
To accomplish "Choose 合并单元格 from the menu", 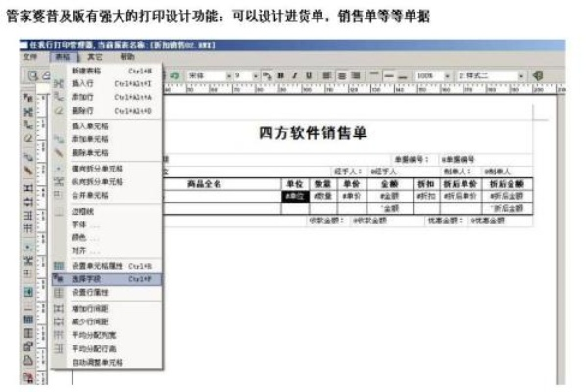I will [x=107, y=195].
